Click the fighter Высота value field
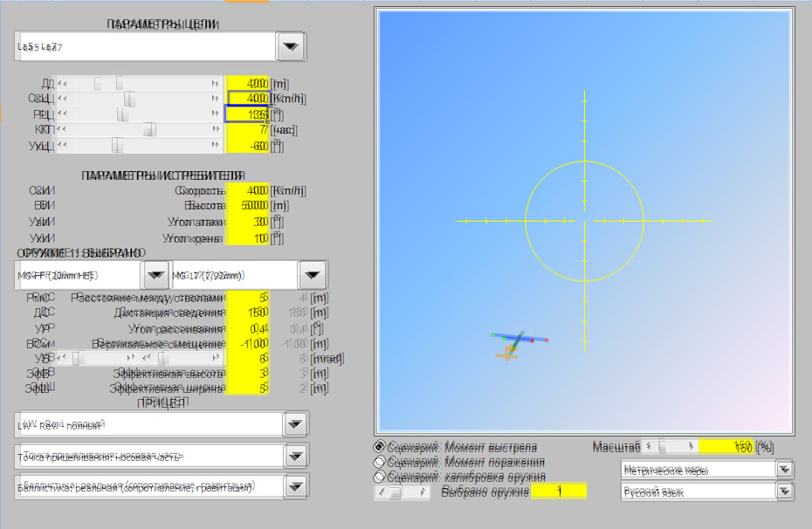This screenshot has height=529, width=812. [248, 206]
